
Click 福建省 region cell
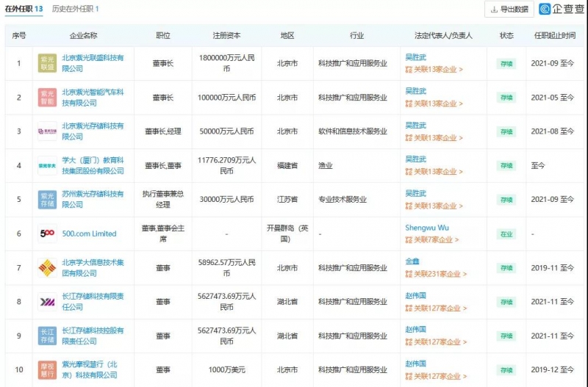pos(287,165)
